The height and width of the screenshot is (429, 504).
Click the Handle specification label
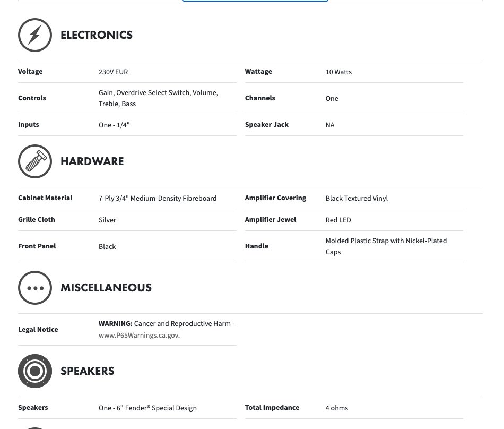tap(256, 246)
